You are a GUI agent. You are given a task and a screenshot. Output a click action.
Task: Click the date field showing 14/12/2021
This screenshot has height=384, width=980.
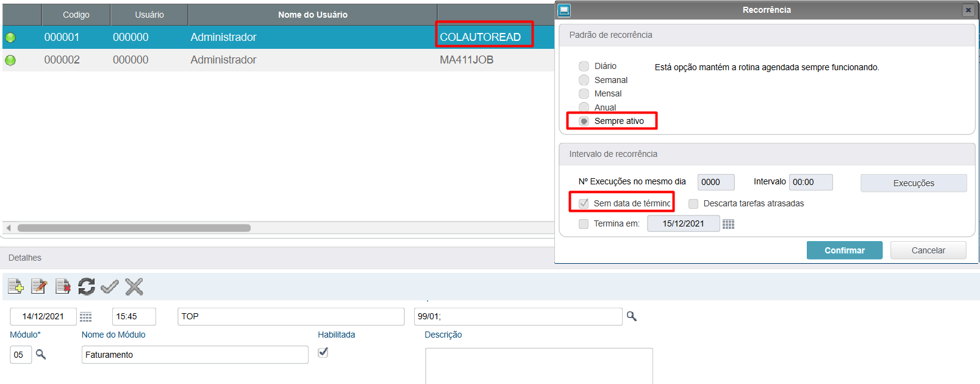coord(43,316)
